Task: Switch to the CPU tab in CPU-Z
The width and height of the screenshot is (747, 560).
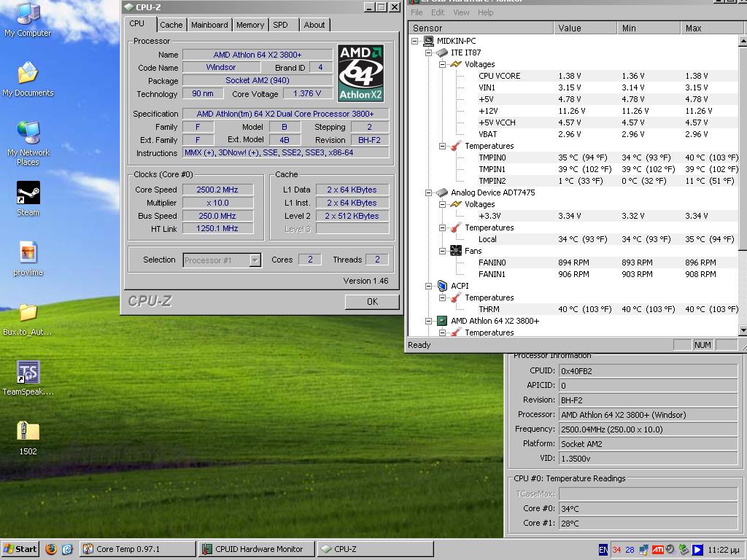Action: coord(136,24)
